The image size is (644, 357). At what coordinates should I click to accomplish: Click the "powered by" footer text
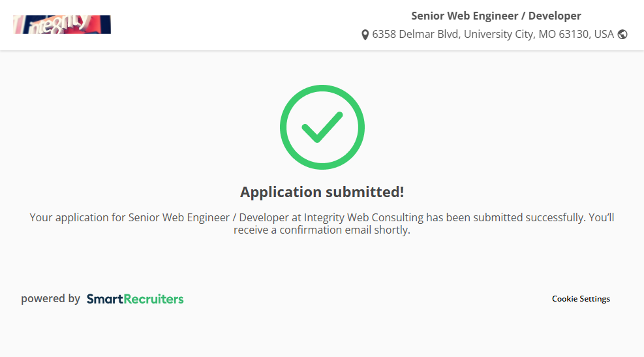coord(50,299)
